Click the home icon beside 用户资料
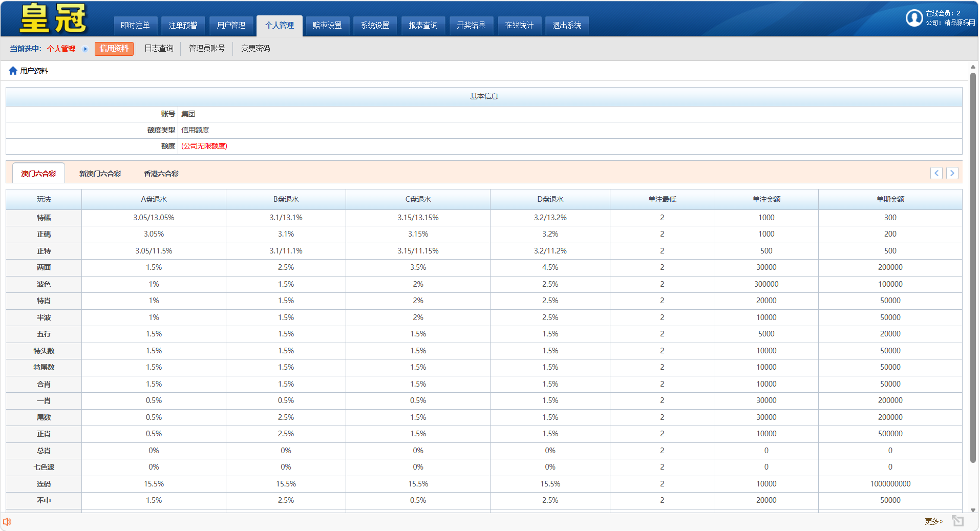 [x=13, y=71]
